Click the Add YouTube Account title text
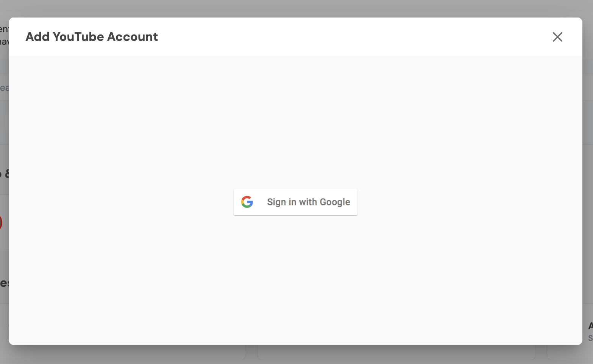The width and height of the screenshot is (593, 364). (x=92, y=37)
